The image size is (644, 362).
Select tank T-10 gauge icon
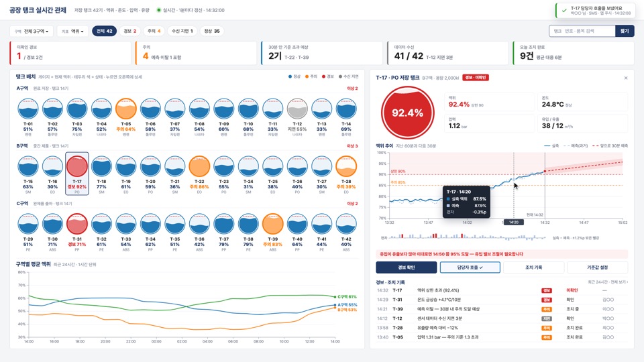(x=248, y=109)
